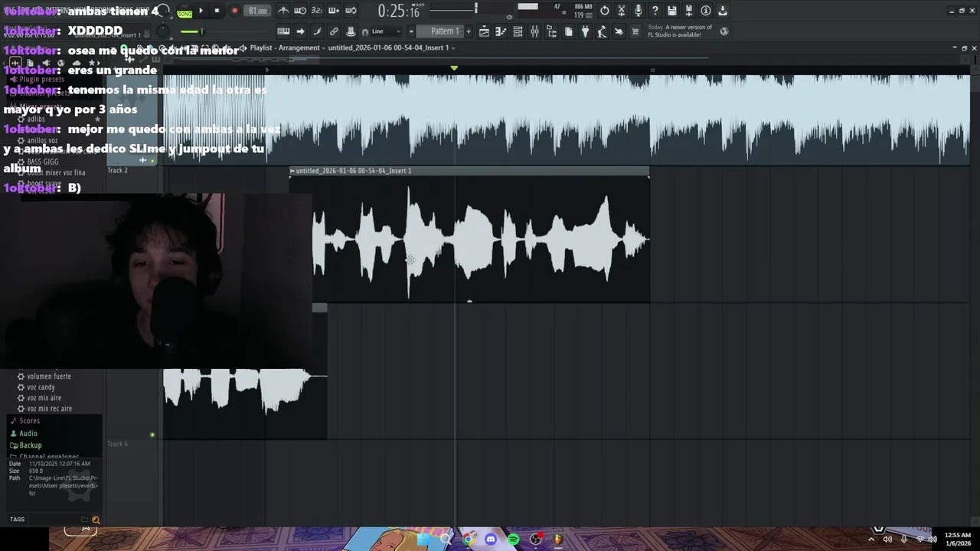
Task: Click the download/content library icon
Action: (x=723, y=11)
